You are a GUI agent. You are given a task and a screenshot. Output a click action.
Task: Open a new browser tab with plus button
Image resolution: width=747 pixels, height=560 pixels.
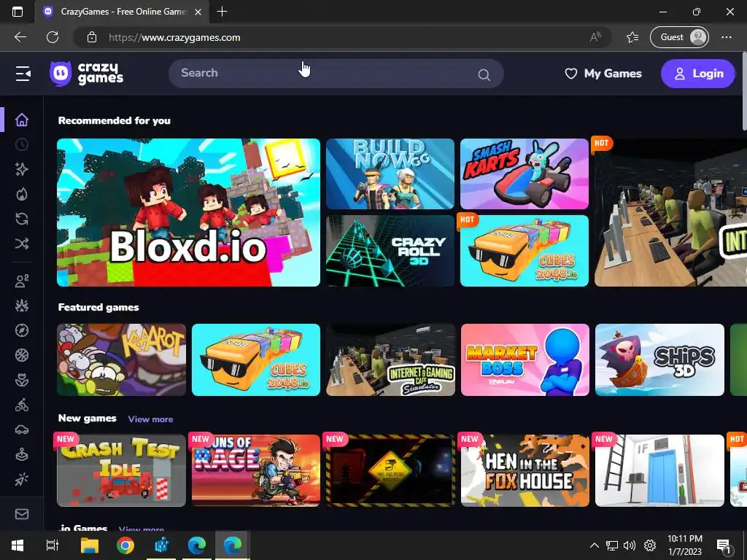tap(222, 12)
